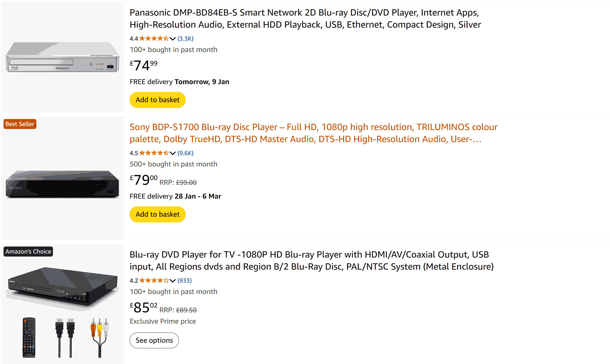Click the star rating icons for Sony
Screen dimensions: 610x364
click(x=154, y=153)
